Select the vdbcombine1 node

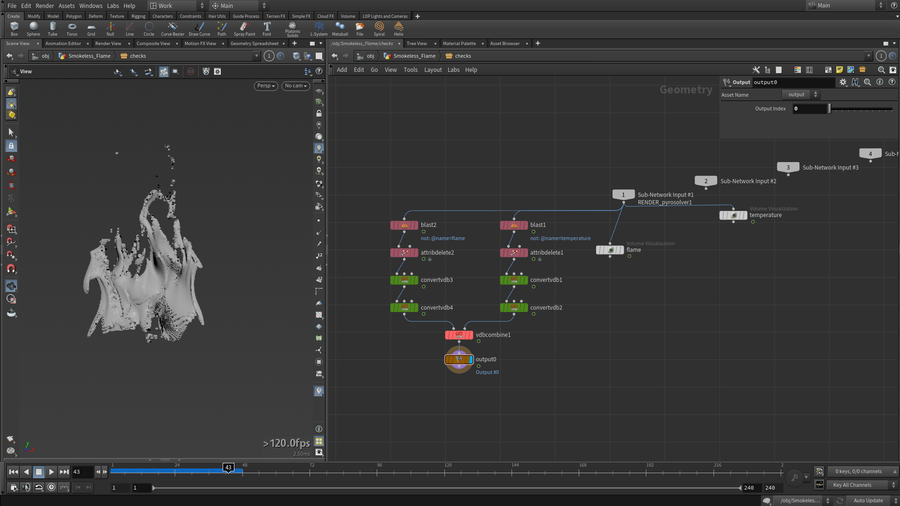tap(458, 335)
